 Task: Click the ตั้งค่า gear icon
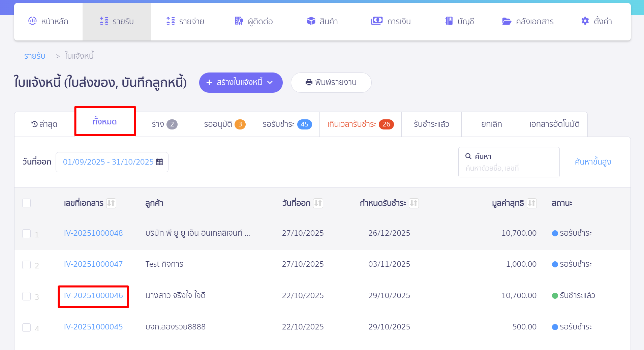pos(585,21)
